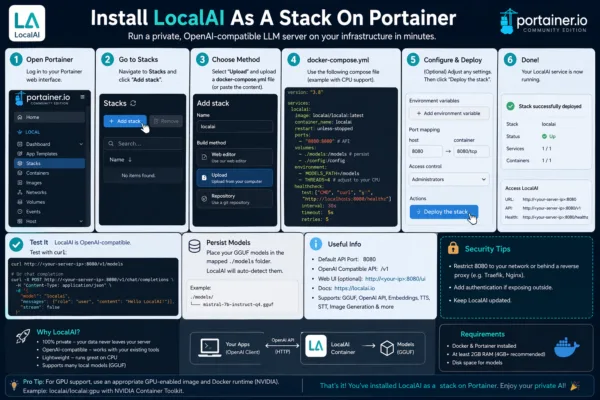Viewport: 600px width, 400px height.
Task: Click the Networks icon in the sidebar
Action: (x=20, y=192)
